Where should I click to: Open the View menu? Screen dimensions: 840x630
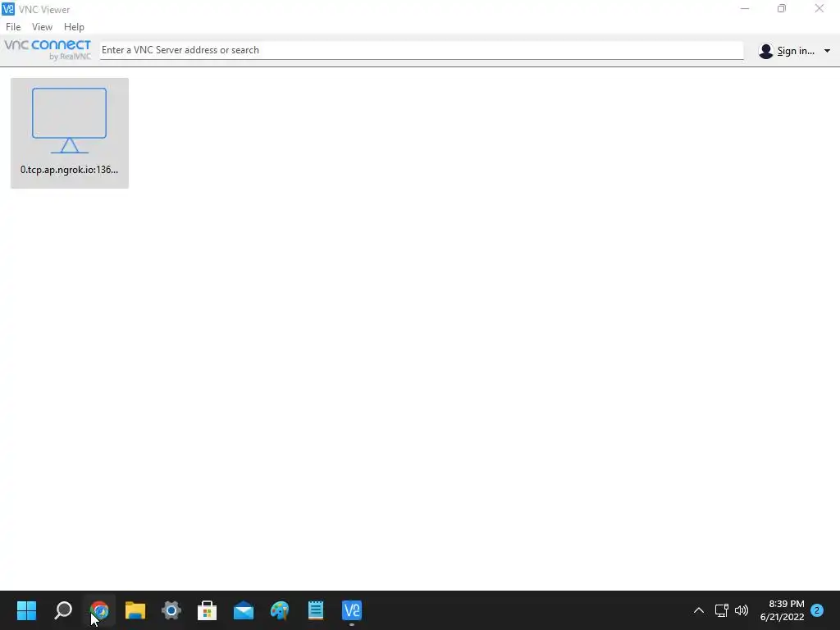pos(42,27)
